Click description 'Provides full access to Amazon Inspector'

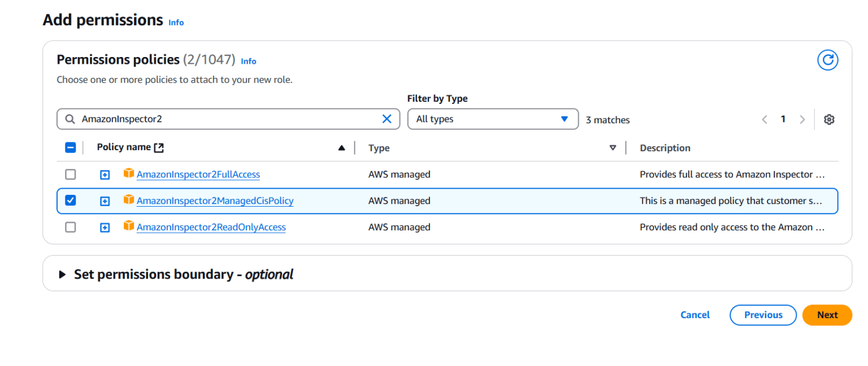732,175
